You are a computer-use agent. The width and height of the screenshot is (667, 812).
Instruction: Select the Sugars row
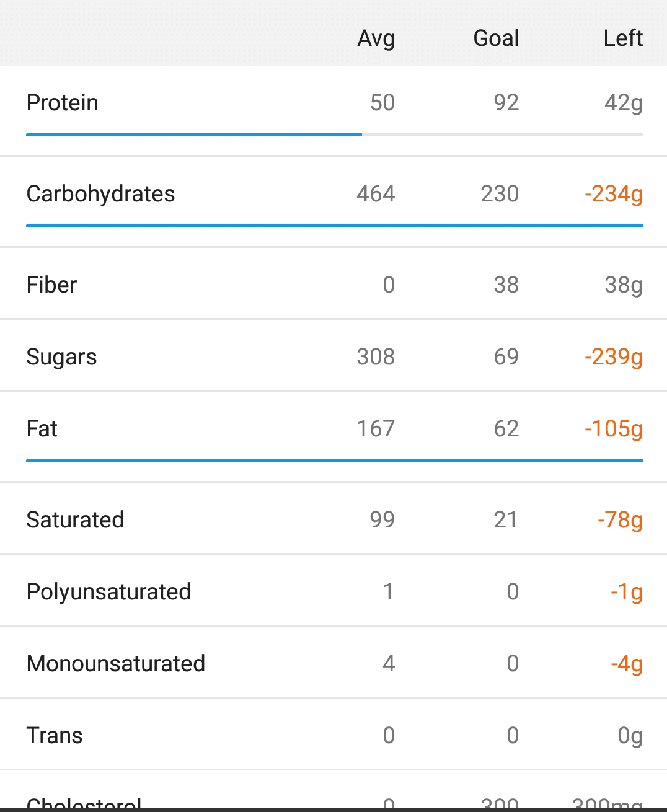333,356
